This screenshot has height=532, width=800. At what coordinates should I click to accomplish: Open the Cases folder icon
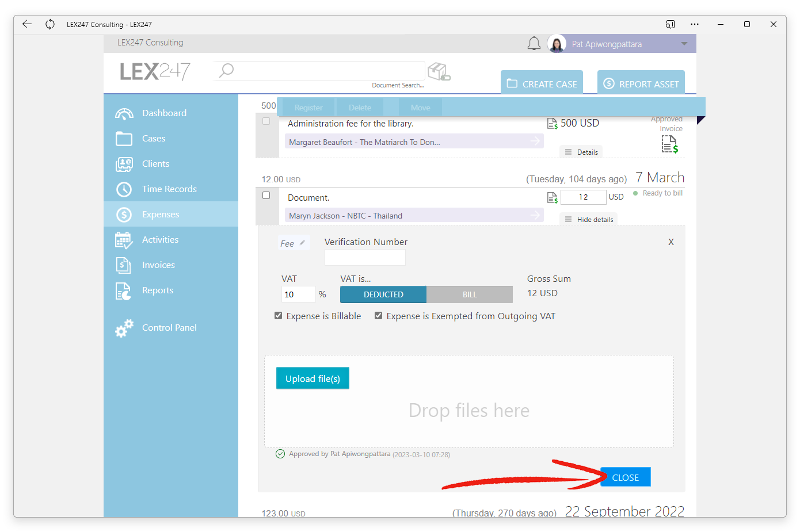pos(124,139)
